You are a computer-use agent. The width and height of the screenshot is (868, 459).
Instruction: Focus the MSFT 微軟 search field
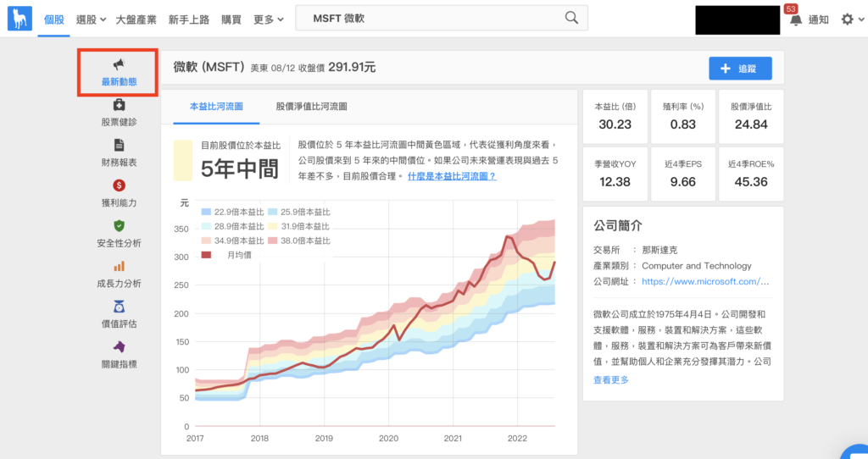[x=442, y=19]
